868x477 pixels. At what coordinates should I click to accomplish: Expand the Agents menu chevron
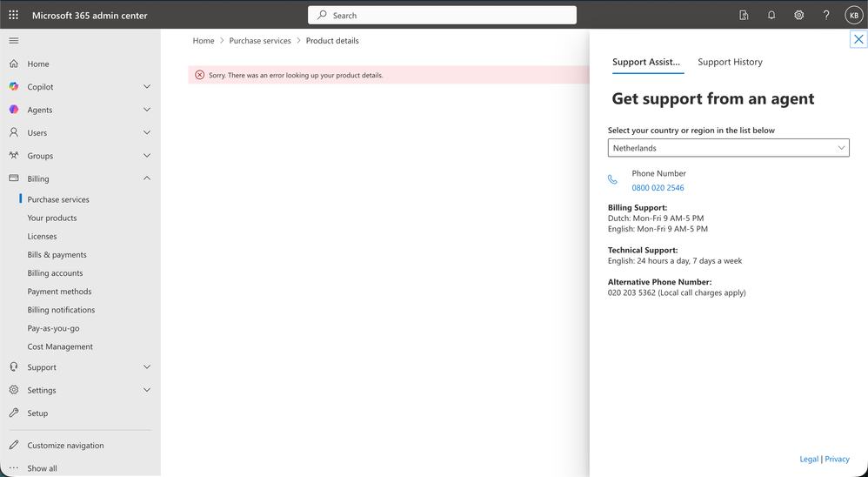tap(147, 110)
